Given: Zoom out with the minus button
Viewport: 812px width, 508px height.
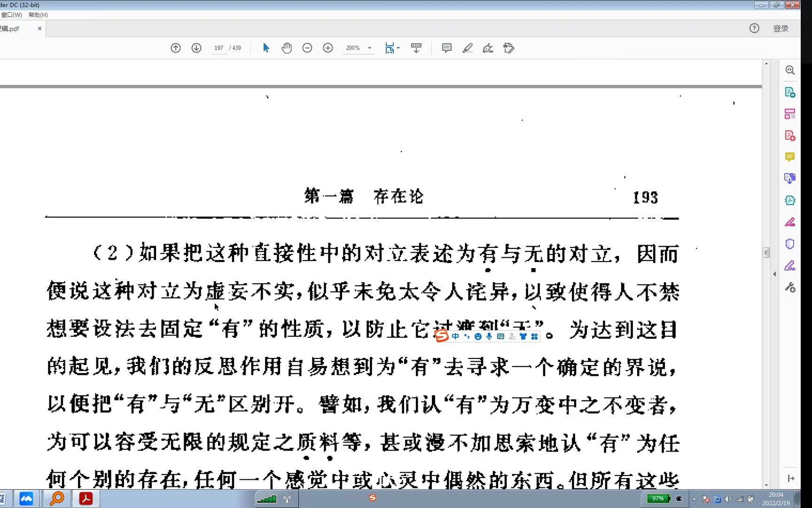Looking at the screenshot, I should tap(307, 48).
